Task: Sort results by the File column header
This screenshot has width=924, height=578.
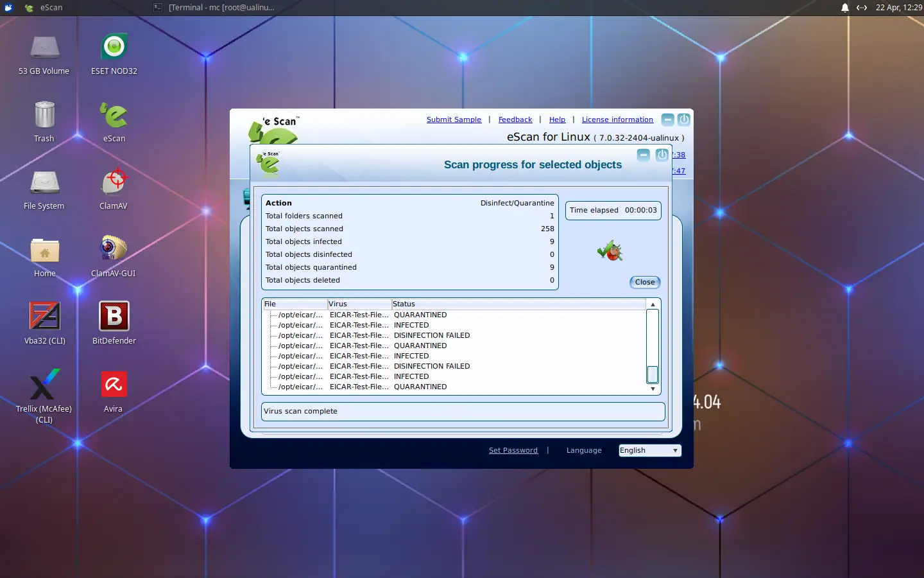Action: (x=295, y=304)
